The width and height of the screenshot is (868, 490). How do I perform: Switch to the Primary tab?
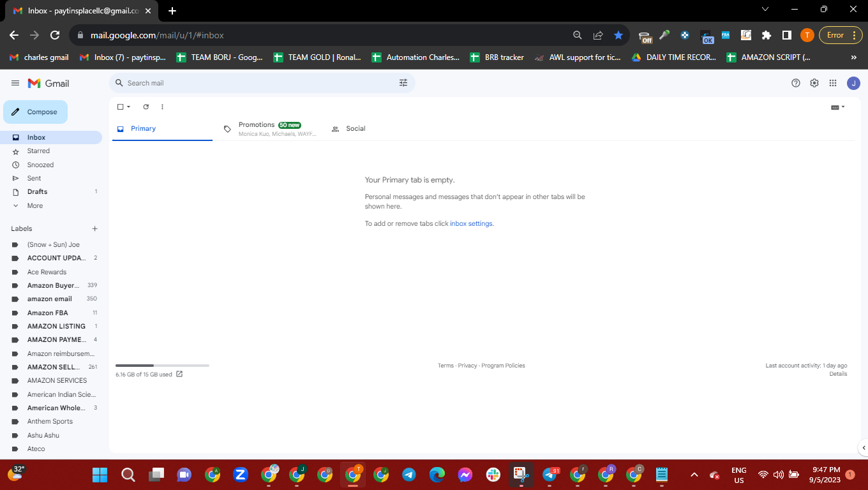click(162, 129)
